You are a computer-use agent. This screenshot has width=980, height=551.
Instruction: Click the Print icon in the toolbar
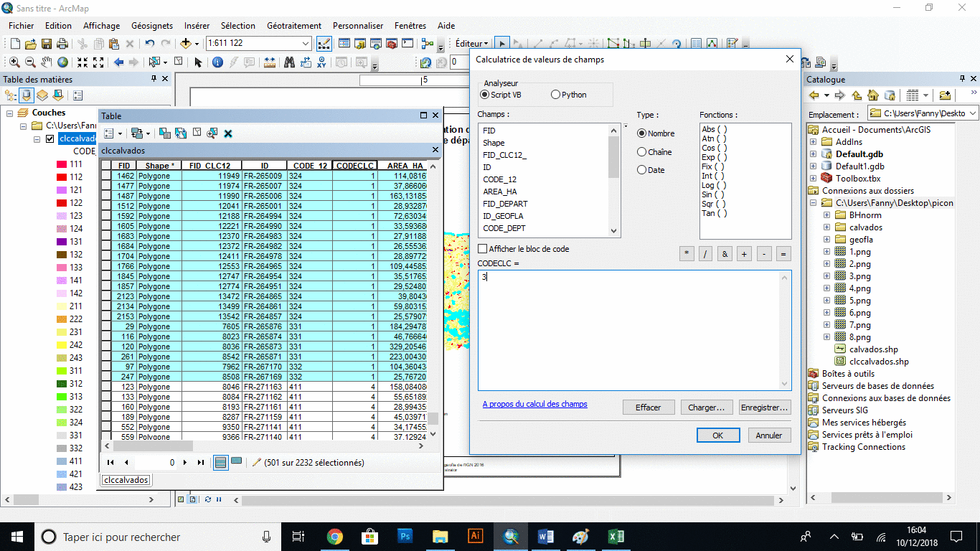[62, 44]
